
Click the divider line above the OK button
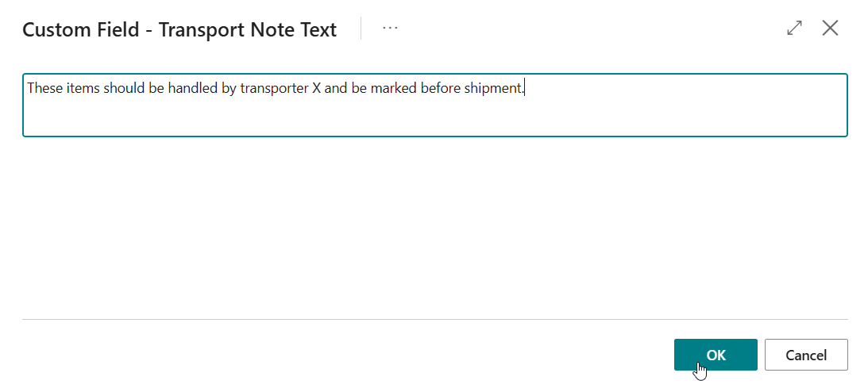(434, 319)
